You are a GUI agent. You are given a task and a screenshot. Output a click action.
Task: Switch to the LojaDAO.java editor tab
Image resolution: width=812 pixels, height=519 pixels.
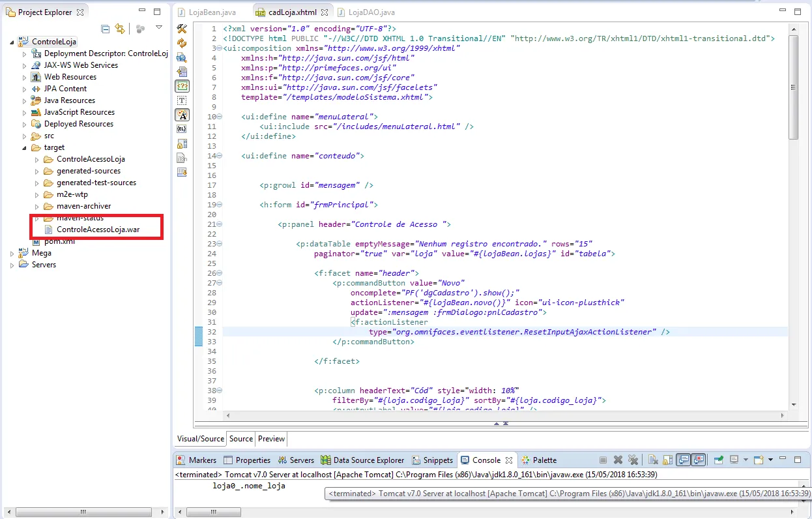371,12
